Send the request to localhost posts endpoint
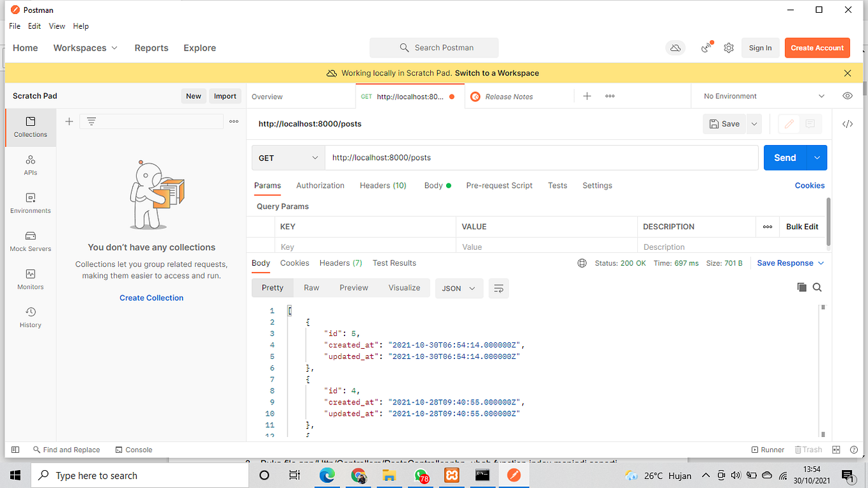868x488 pixels. 785,157
